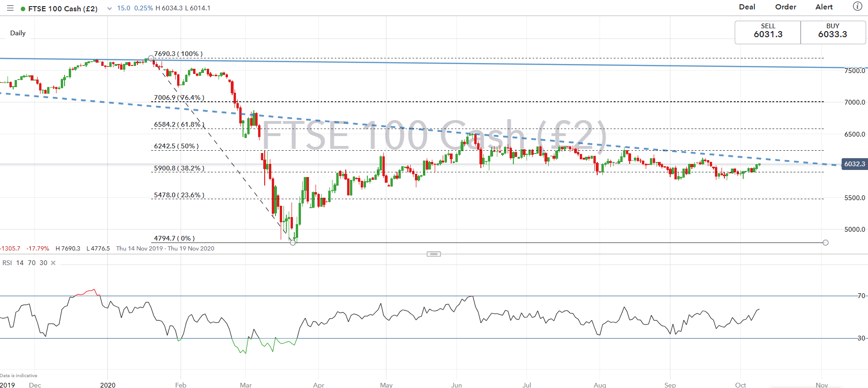This screenshot has height=388, width=868.
Task: Click the Data is indicative note
Action: [18, 375]
